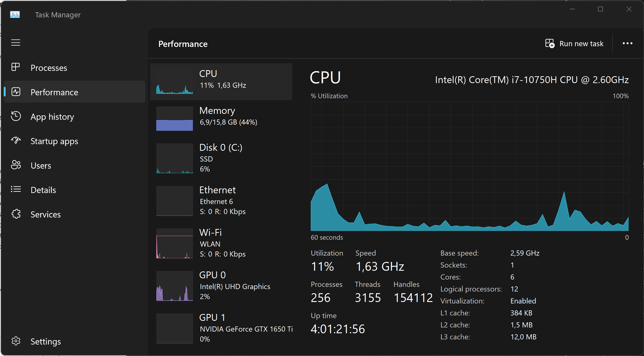Open the Users section
The image size is (644, 356).
[41, 165]
